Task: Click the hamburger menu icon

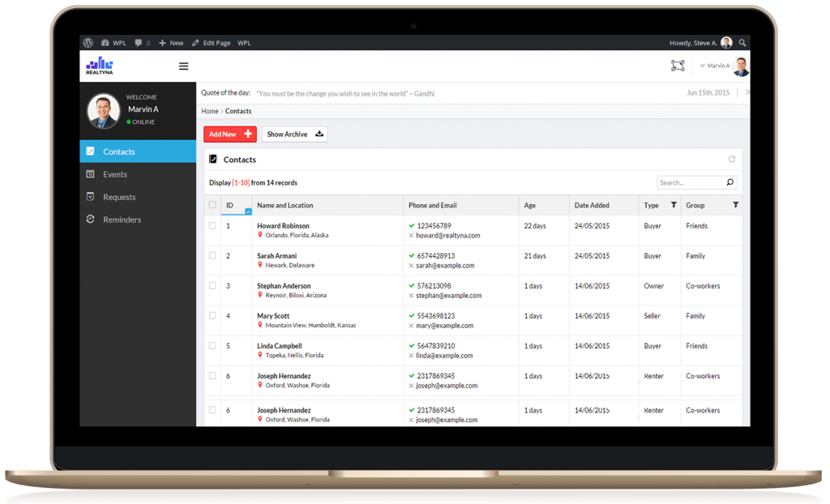Action: tap(184, 66)
